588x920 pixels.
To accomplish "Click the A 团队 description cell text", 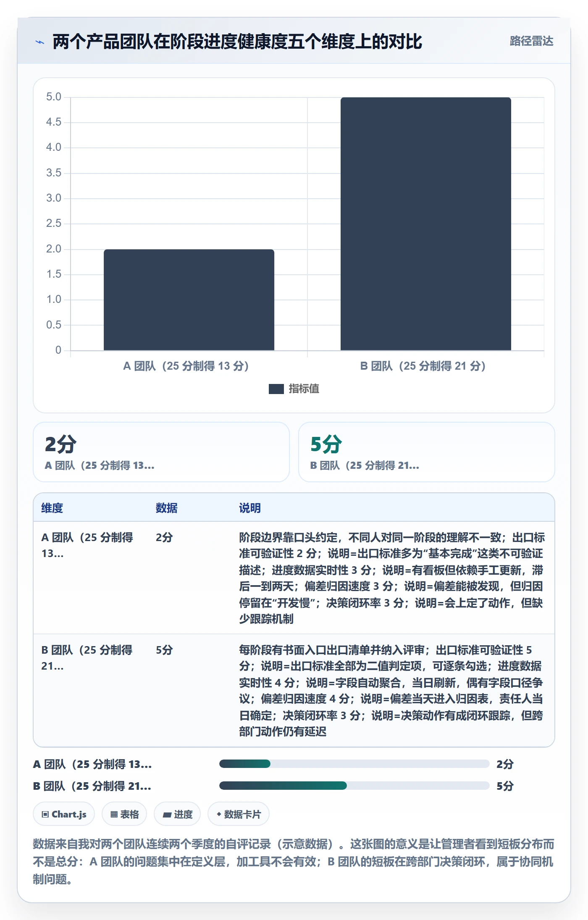I will click(391, 578).
